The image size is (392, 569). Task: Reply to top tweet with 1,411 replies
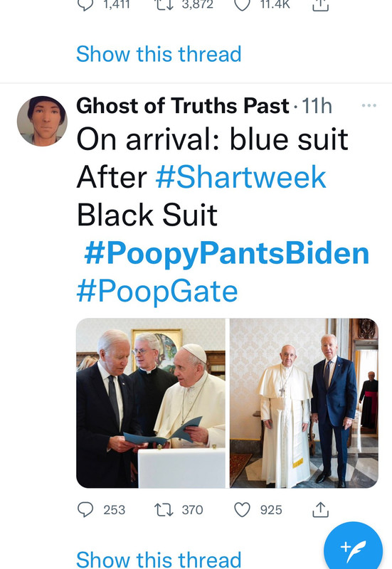(85, 5)
